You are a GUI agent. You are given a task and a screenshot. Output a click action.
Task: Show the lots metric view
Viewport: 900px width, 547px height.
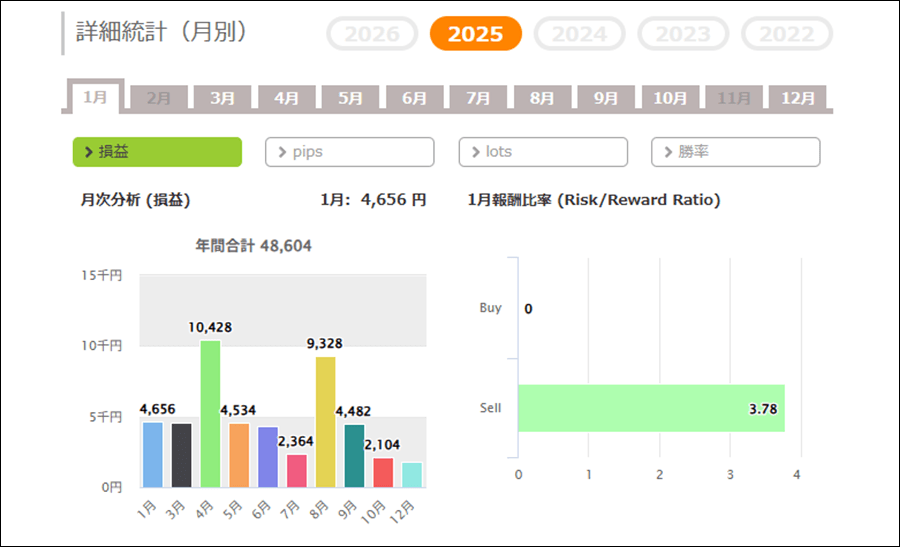[543, 152]
